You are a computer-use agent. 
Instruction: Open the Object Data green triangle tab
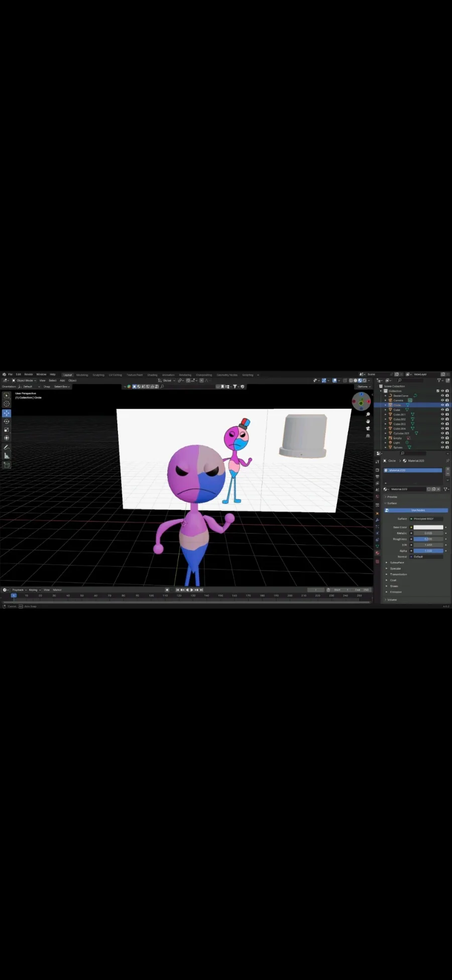pos(377,546)
